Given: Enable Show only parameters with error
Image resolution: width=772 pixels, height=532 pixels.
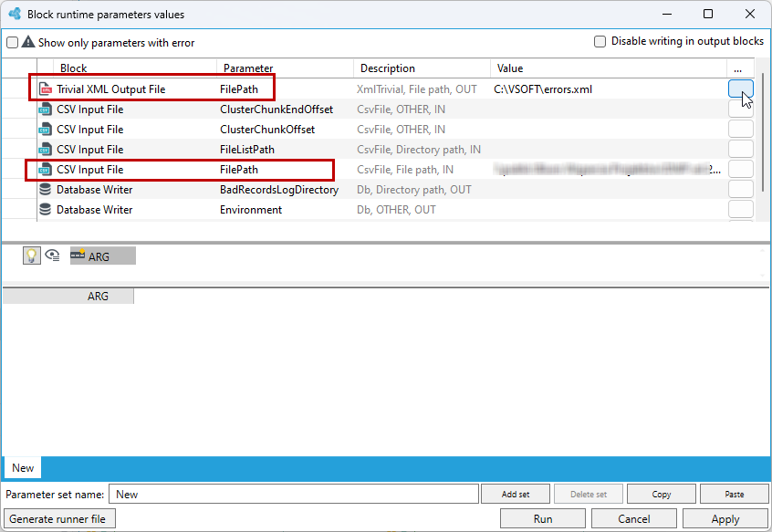Looking at the screenshot, I should click(12, 42).
